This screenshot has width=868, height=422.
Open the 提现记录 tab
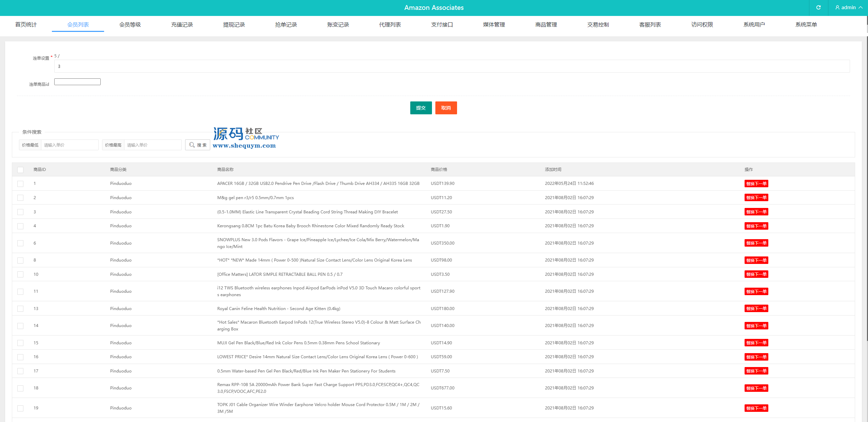tap(234, 24)
